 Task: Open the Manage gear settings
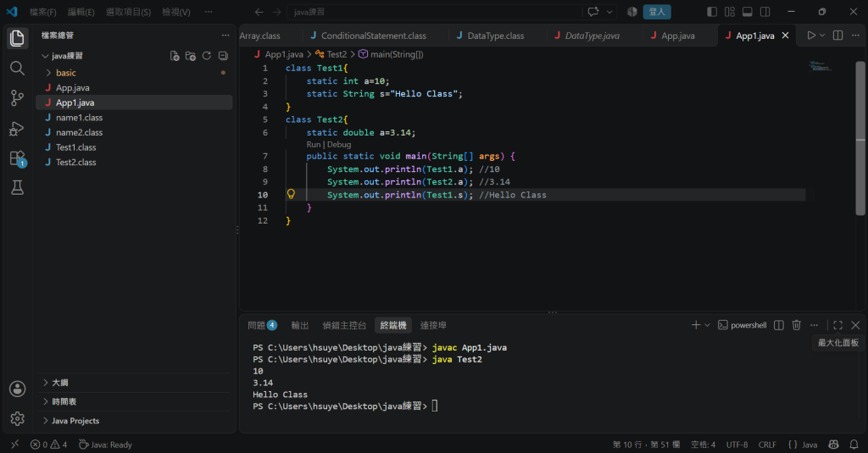click(17, 418)
